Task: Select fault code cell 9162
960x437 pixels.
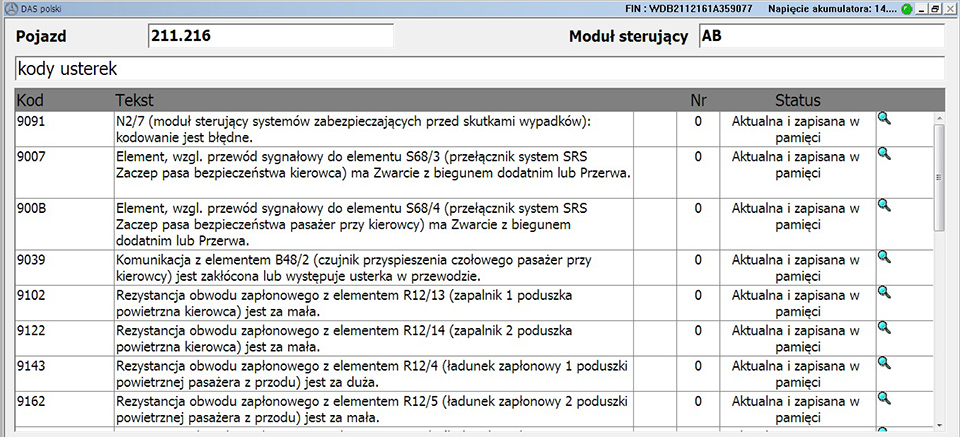Action: point(64,408)
